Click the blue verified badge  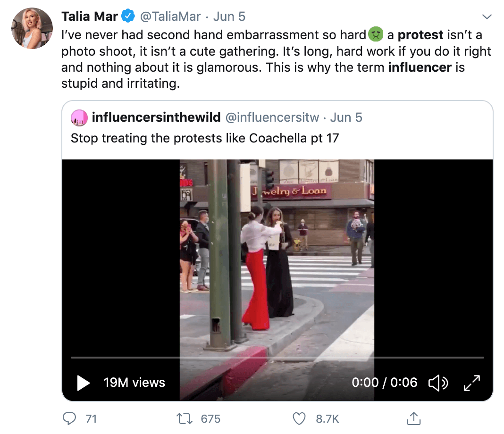pos(128,16)
